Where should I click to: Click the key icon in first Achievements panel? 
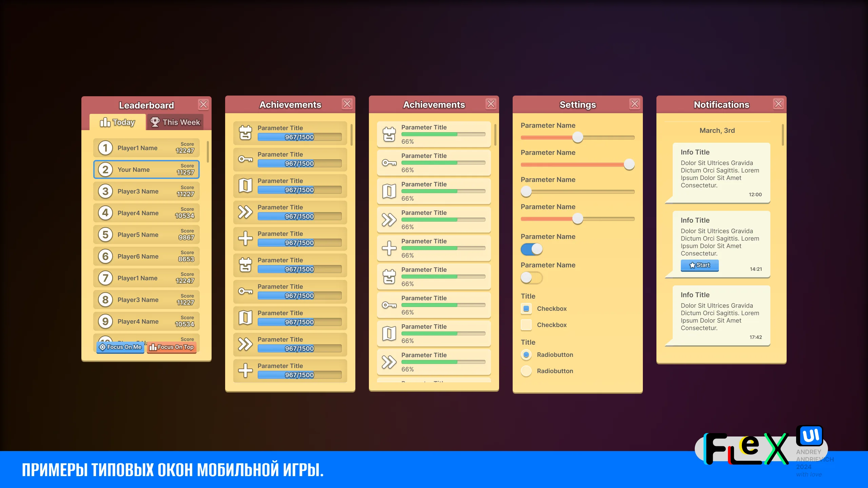click(245, 159)
